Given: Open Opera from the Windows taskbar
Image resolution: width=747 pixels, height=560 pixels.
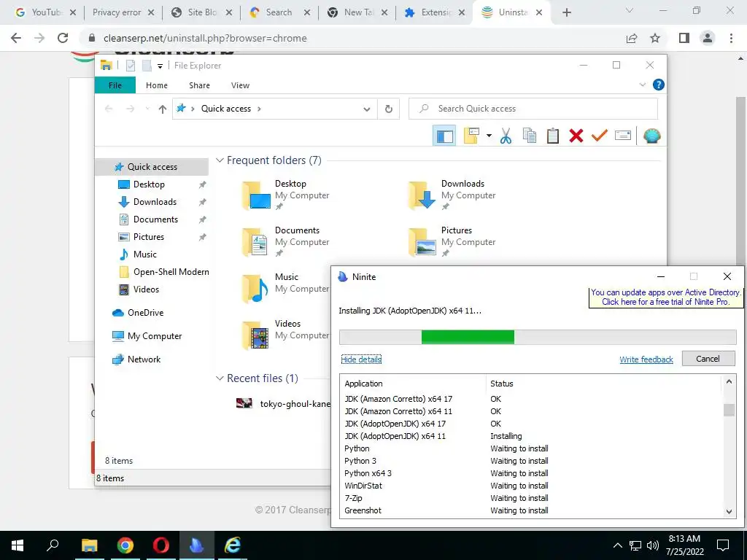Looking at the screenshot, I should pos(161,545).
